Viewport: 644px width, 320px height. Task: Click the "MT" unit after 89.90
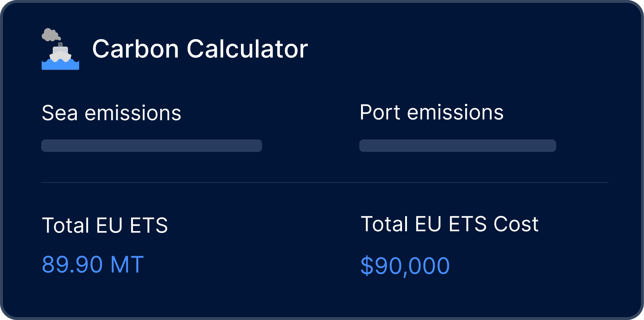pos(127,265)
